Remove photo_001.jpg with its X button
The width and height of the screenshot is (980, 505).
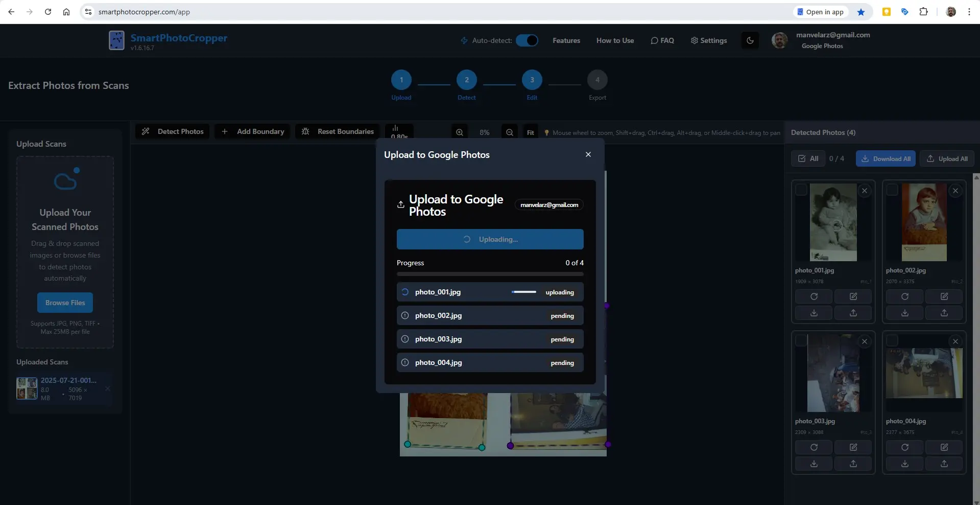pos(865,191)
